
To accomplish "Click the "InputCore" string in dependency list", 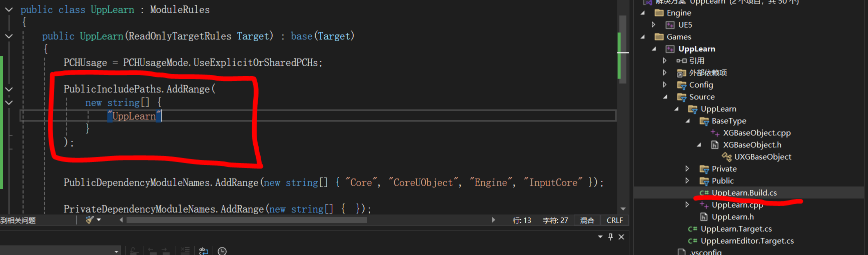I will [553, 182].
